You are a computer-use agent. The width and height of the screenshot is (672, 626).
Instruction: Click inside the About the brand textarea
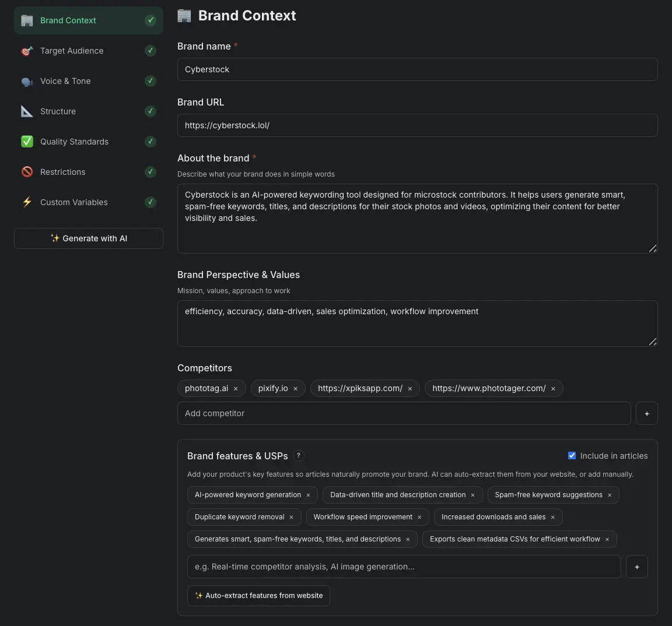[418, 219]
